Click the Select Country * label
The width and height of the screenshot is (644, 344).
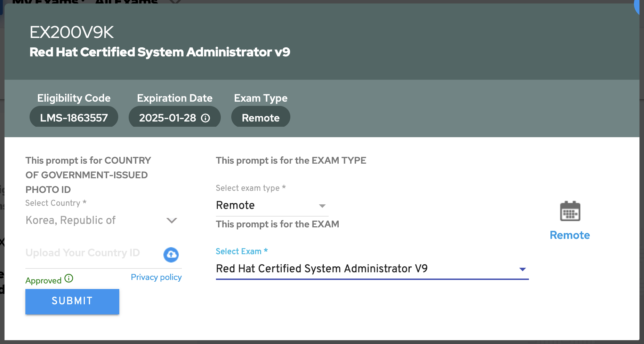(56, 203)
